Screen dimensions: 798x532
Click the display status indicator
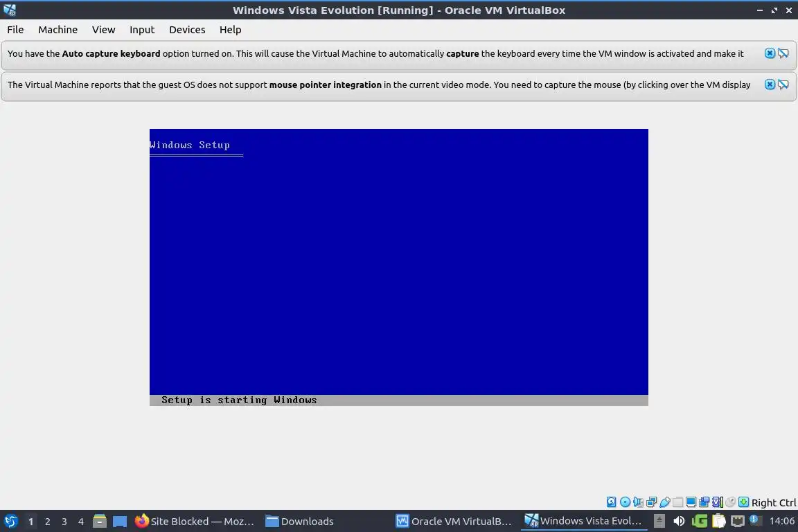click(x=691, y=502)
